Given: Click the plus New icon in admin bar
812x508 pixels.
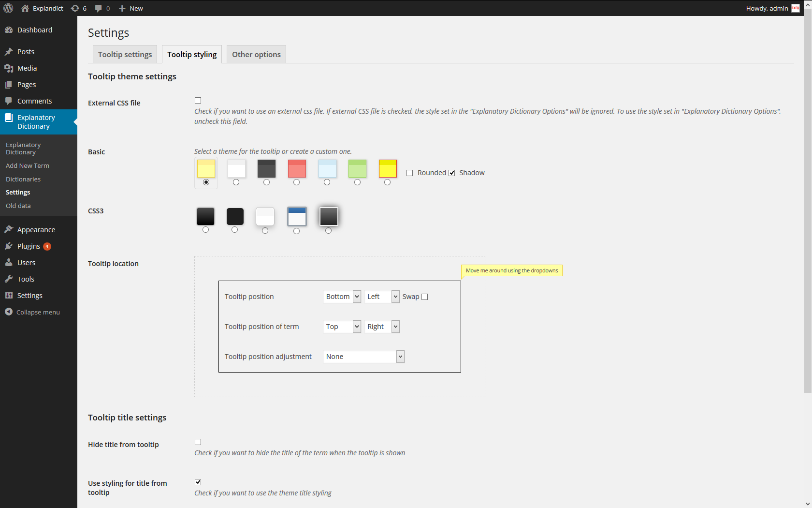Looking at the screenshot, I should click(x=122, y=8).
